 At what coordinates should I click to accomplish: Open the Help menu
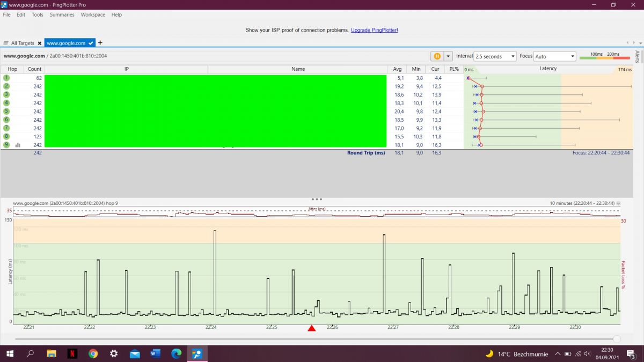tap(116, 15)
